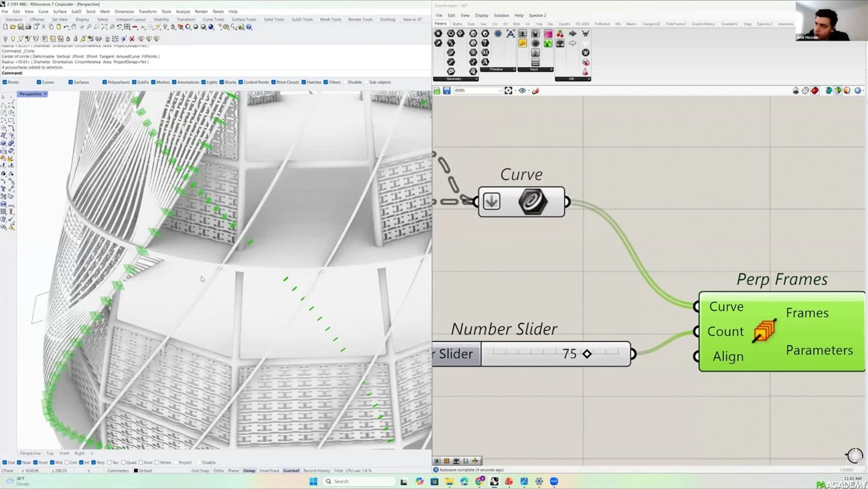Click the Curve parameter spiral icon
868x489 pixels.
533,202
